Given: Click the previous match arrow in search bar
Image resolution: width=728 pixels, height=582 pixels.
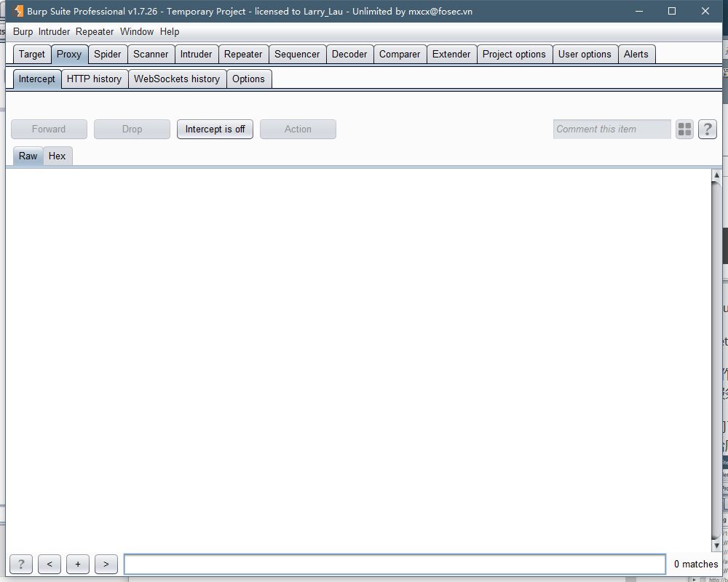Looking at the screenshot, I should pyautogui.click(x=50, y=564).
